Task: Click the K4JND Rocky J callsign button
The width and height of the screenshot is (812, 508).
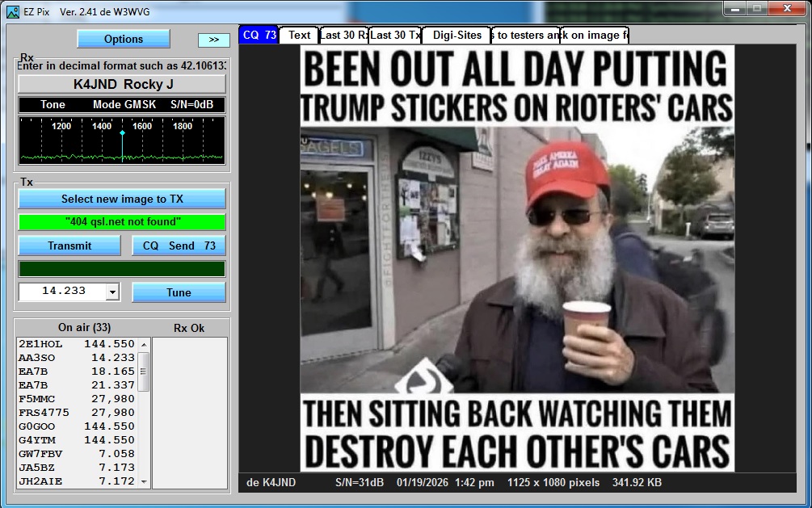Action: click(122, 84)
